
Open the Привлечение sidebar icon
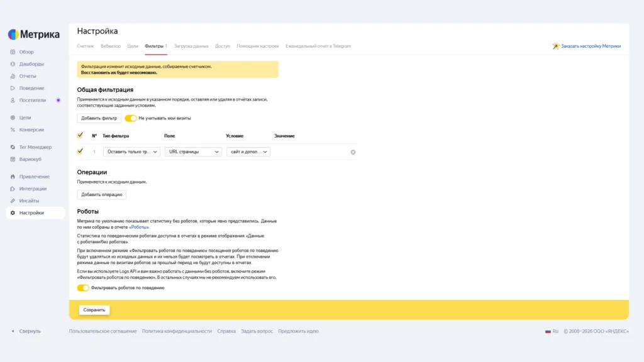tap(13, 177)
